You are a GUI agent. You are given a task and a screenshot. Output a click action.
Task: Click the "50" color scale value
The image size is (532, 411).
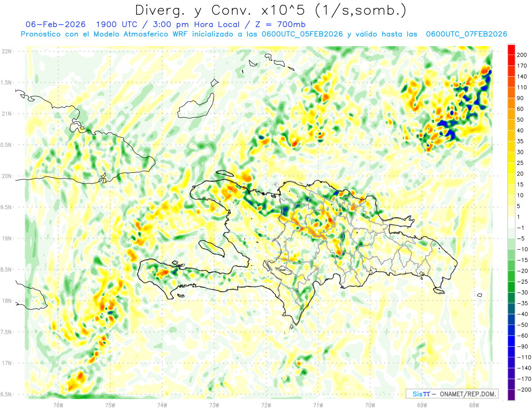point(521,120)
